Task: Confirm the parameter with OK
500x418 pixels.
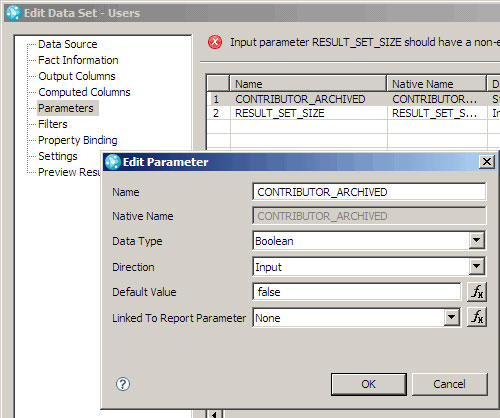Action: 369,384
